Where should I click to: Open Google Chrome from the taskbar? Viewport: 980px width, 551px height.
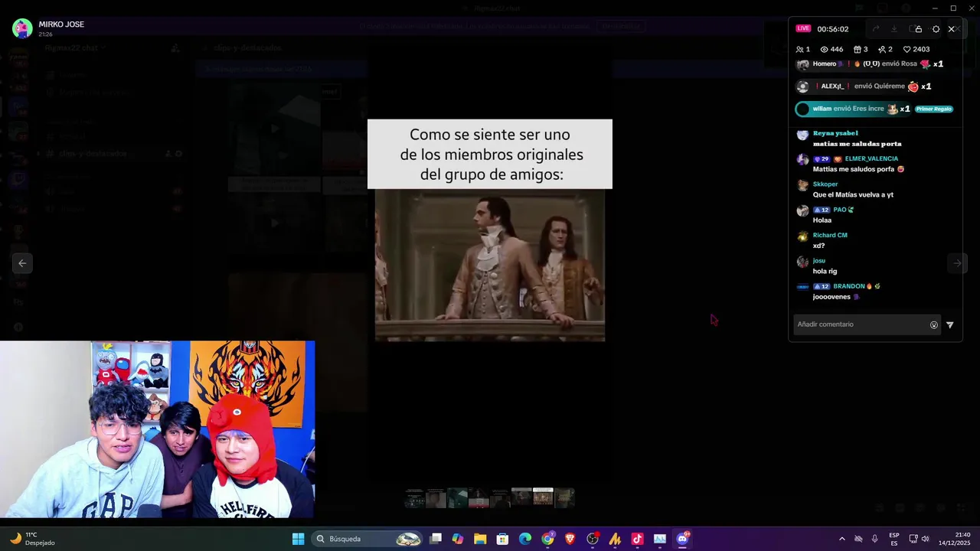[x=547, y=539]
